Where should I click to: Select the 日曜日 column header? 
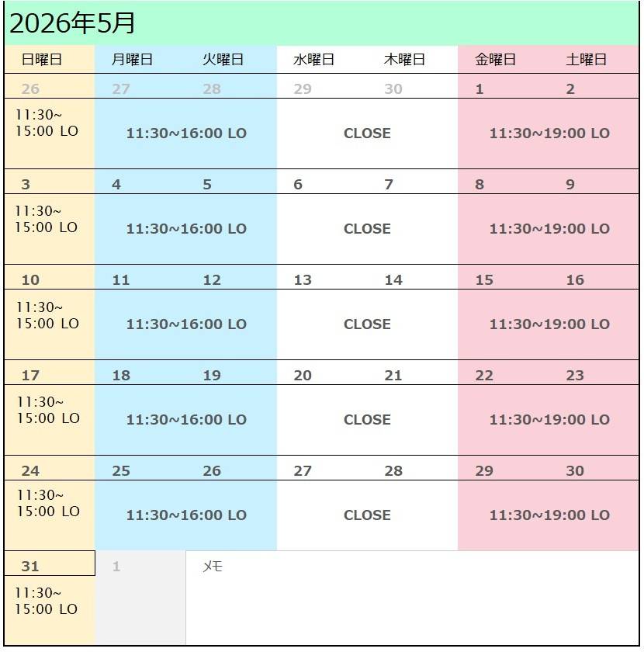tap(42, 60)
